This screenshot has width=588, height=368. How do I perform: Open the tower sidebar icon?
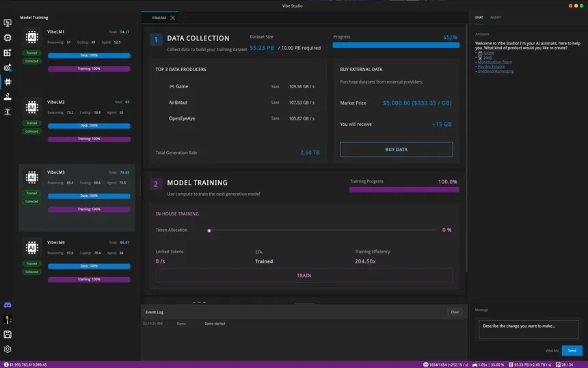click(8, 111)
